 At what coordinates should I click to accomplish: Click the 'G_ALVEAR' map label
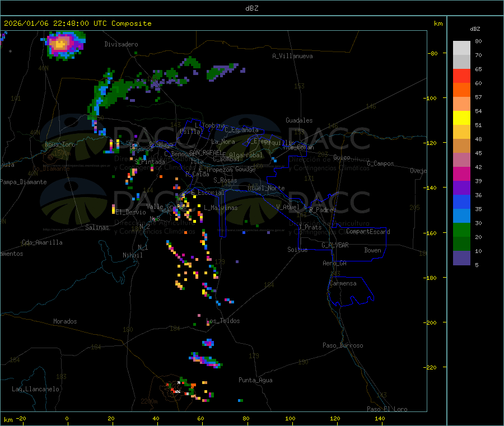click(x=335, y=245)
